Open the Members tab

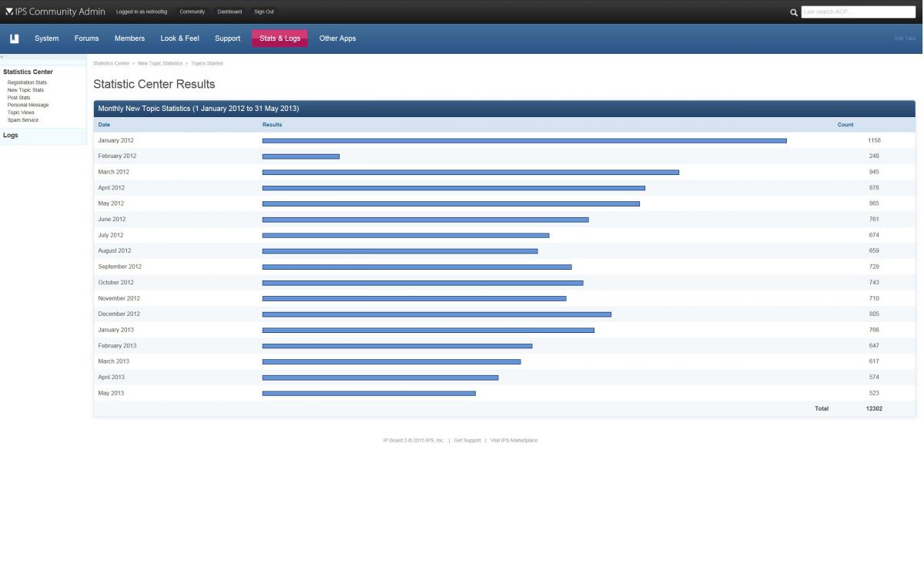pos(129,39)
